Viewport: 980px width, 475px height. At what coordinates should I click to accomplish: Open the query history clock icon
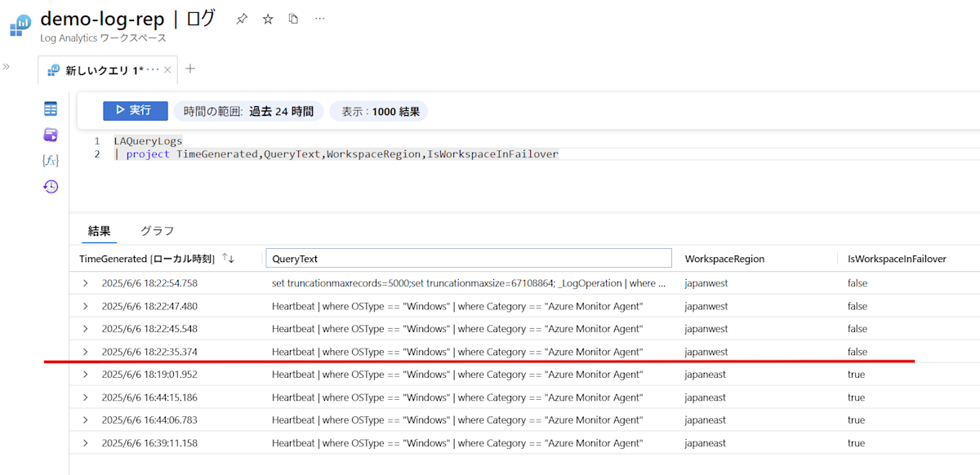point(51,186)
